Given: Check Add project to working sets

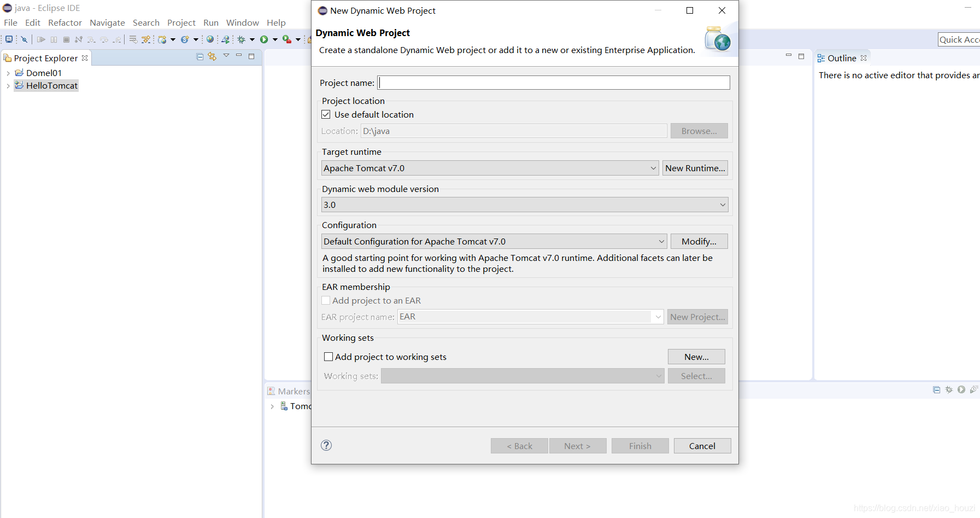Looking at the screenshot, I should (328, 357).
